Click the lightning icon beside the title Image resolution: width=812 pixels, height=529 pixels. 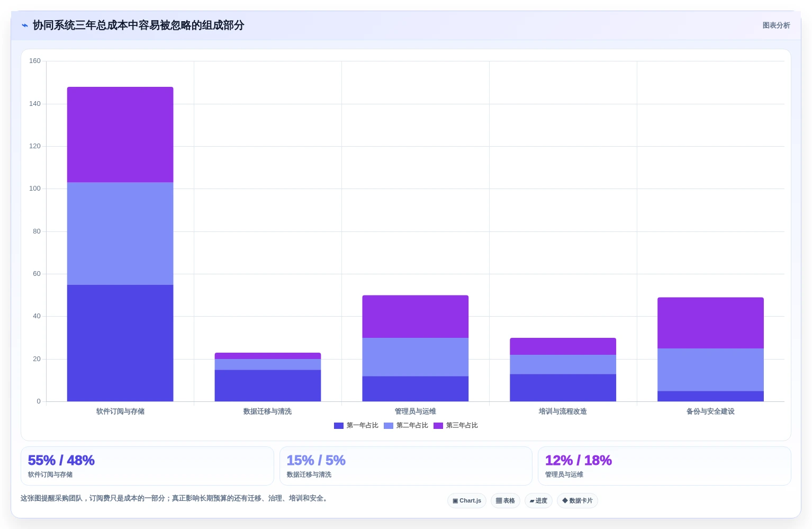tap(24, 25)
